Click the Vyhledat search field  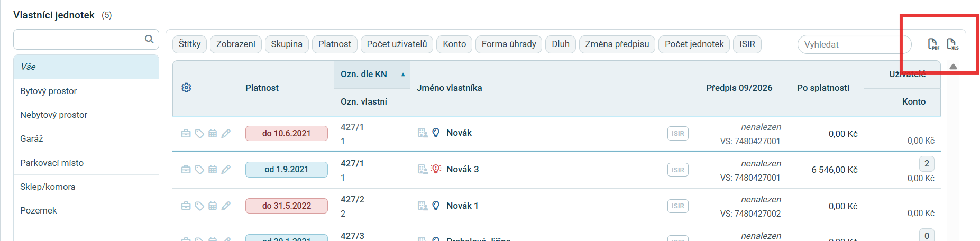pyautogui.click(x=854, y=44)
